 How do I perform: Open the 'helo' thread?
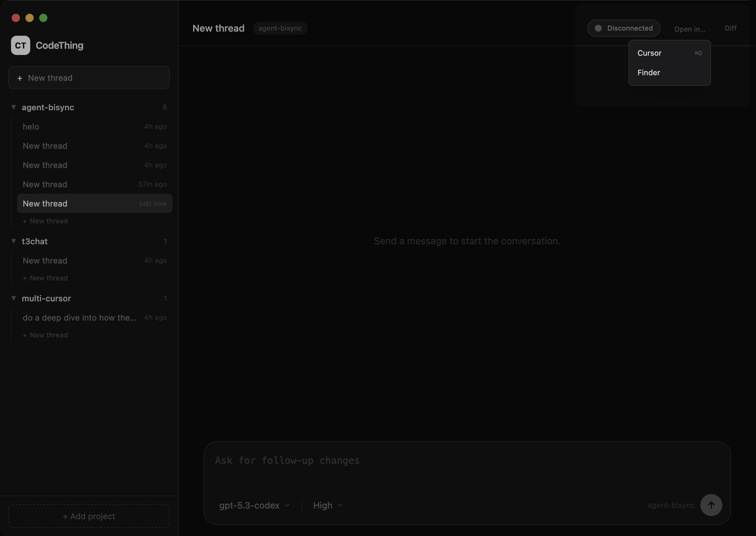(95, 126)
